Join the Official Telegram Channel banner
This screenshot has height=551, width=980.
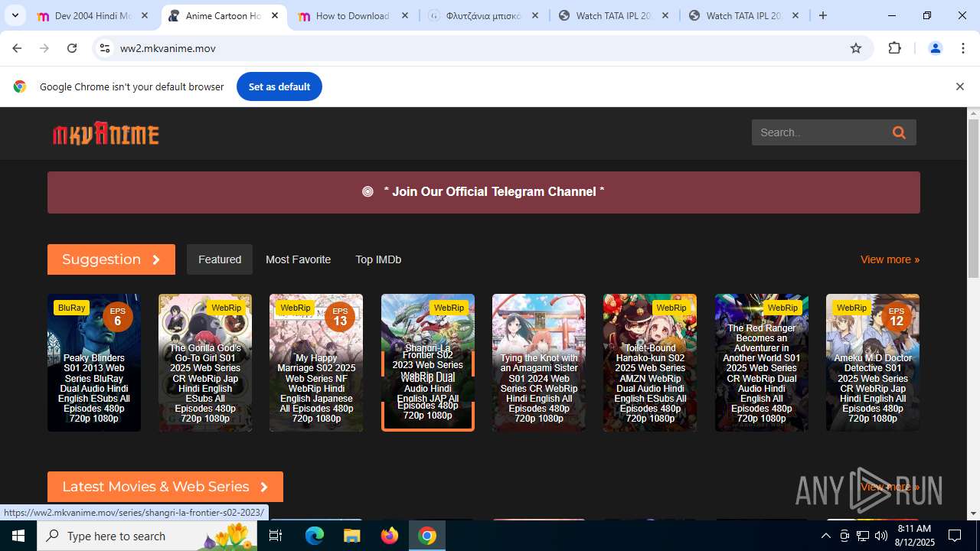pos(484,192)
